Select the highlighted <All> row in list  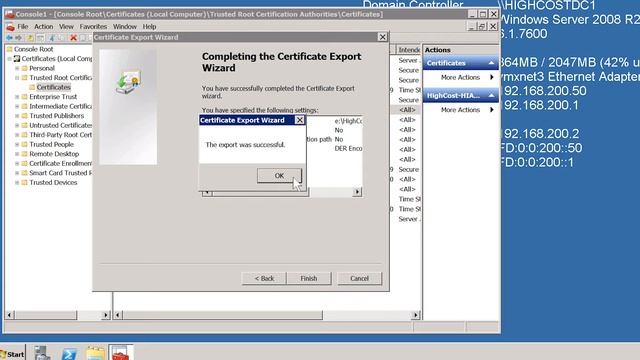click(407, 110)
